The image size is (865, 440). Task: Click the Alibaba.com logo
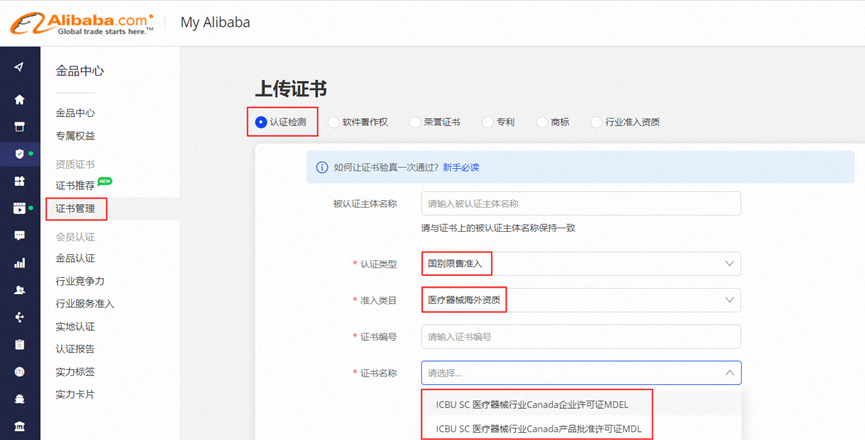tap(82, 23)
